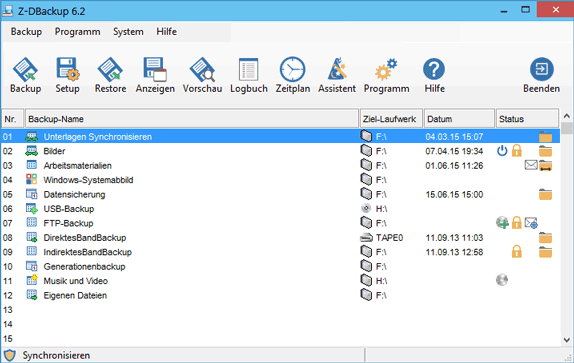Image resolution: width=574 pixels, height=363 pixels.
Task: Sort by the Datum column header
Action: [459, 119]
